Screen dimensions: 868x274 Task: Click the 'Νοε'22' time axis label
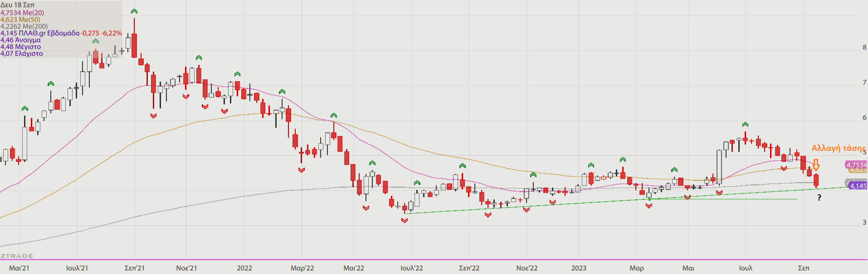[527, 268]
